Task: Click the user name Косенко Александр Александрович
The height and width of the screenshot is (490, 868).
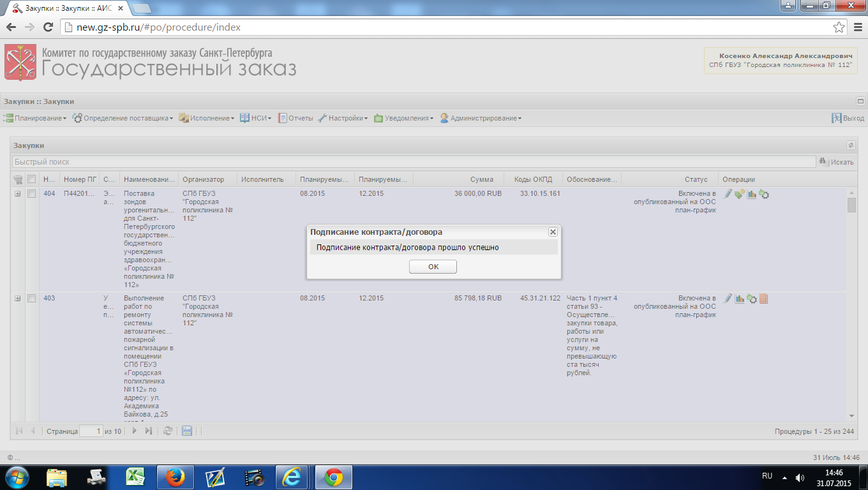Action: point(786,56)
